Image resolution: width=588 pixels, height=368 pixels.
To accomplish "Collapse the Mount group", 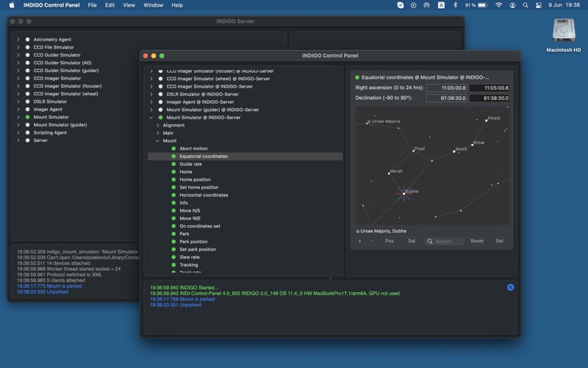I will 157,141.
